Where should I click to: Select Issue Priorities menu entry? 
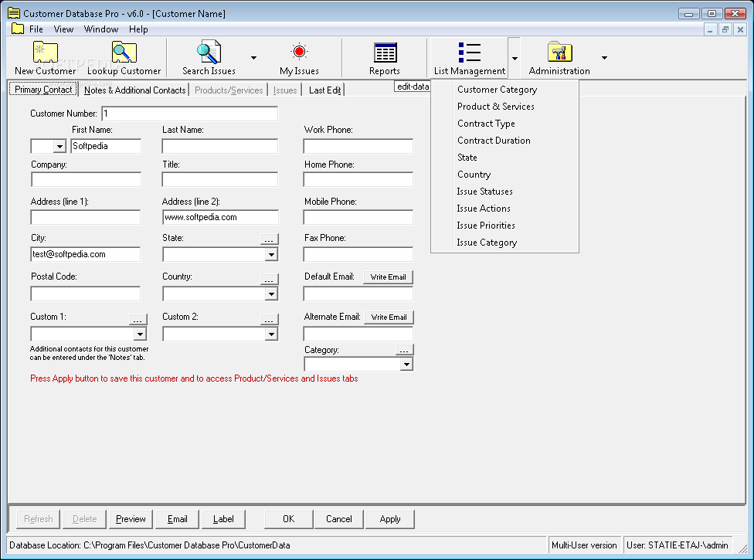click(x=504, y=226)
